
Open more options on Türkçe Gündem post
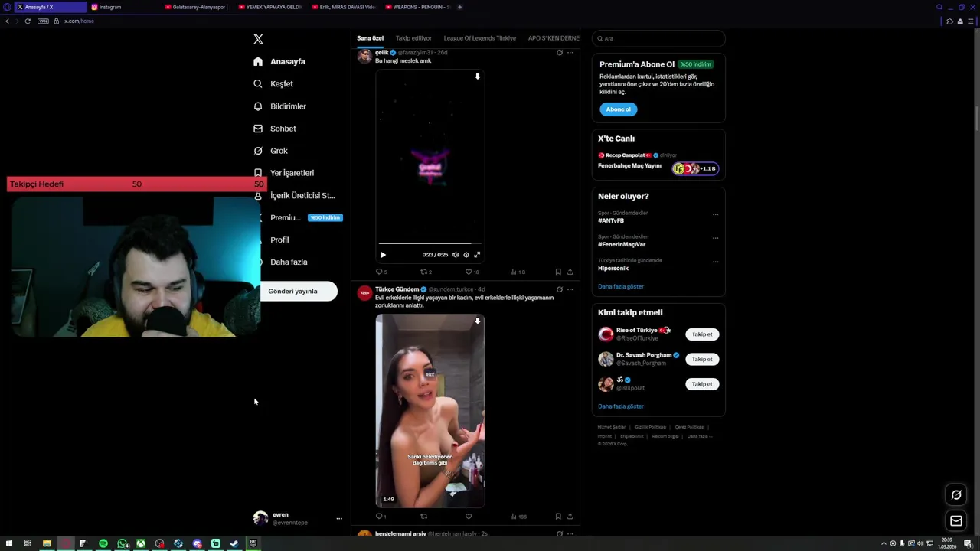[570, 289]
